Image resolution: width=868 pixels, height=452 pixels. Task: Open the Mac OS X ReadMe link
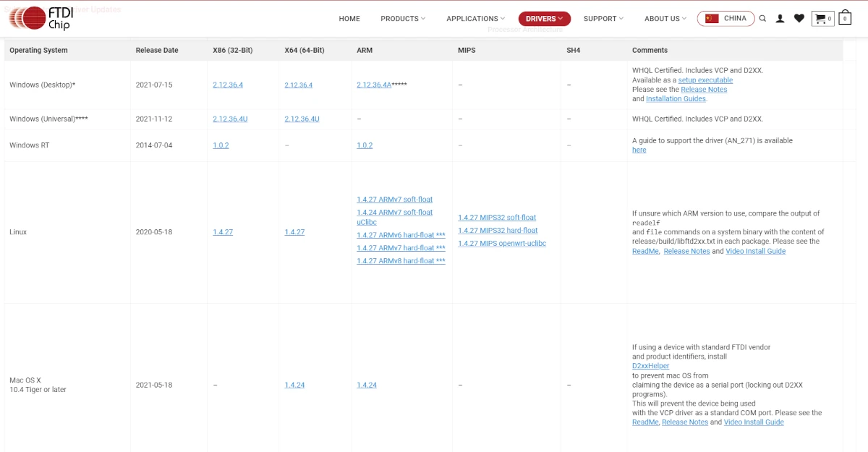[645, 422]
